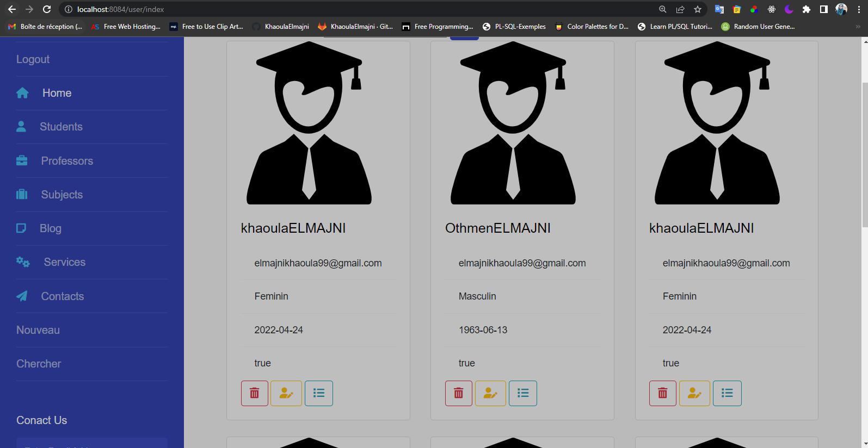
Task: Share this page via address bar icon
Action: [680, 9]
